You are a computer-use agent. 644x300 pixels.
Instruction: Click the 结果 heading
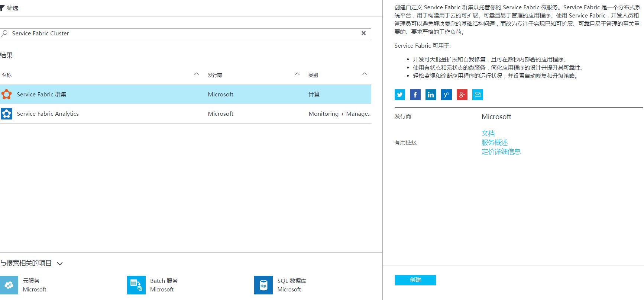[x=6, y=55]
